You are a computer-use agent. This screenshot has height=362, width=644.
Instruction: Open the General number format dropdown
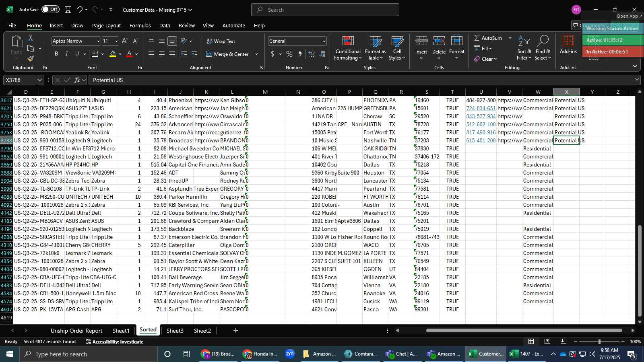click(x=324, y=41)
